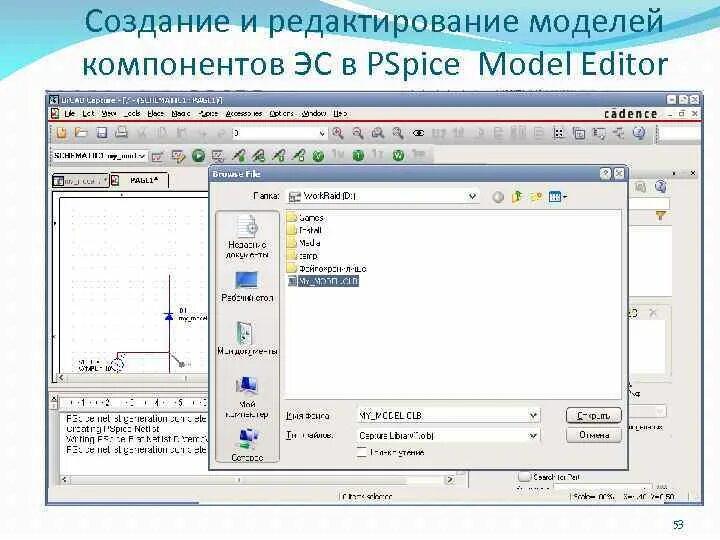The width and height of the screenshot is (720, 540).
Task: Select the Media folder
Action: point(304,243)
